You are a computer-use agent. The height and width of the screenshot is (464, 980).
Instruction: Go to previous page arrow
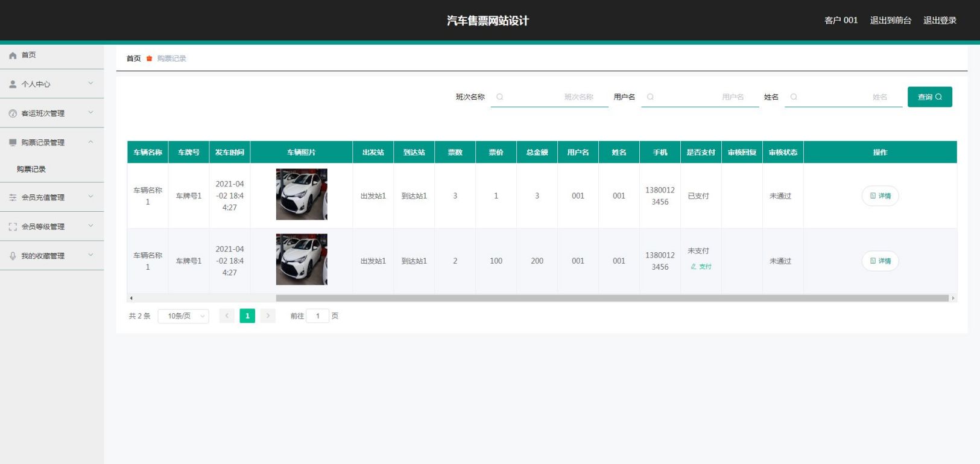[227, 316]
